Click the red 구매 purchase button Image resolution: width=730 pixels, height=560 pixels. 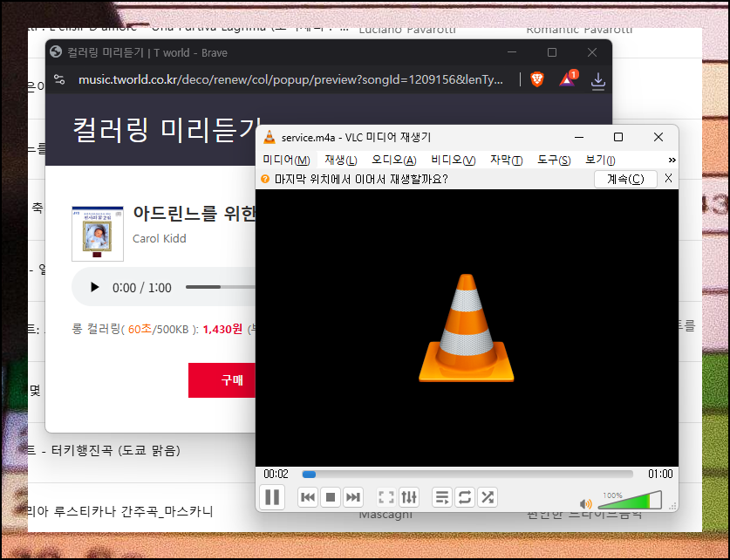(222, 380)
